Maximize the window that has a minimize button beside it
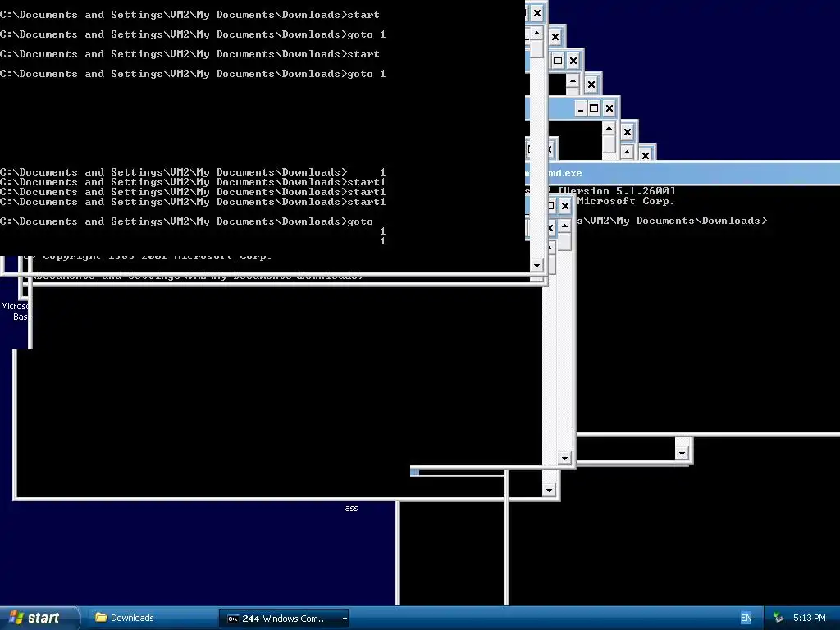 pyautogui.click(x=594, y=109)
